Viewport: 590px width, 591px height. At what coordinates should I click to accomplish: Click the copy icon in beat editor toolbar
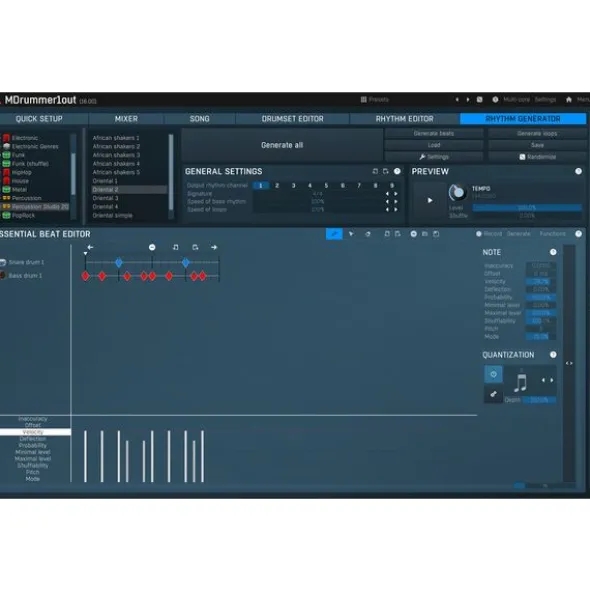click(387, 234)
